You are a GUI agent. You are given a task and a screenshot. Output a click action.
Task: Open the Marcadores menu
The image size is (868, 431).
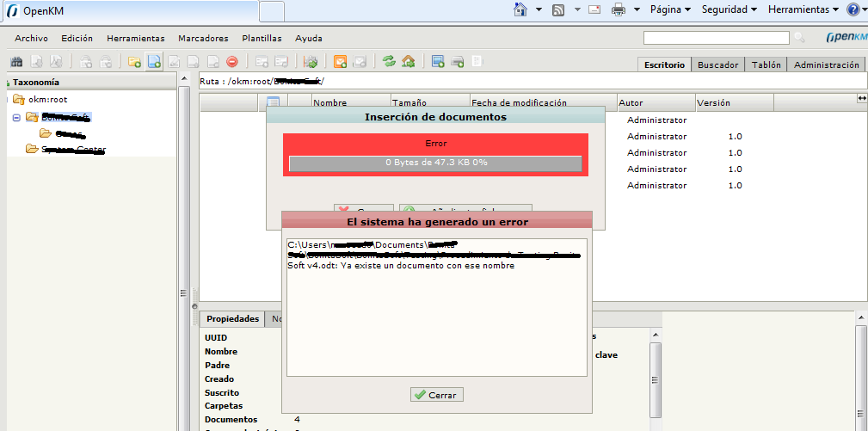point(203,38)
